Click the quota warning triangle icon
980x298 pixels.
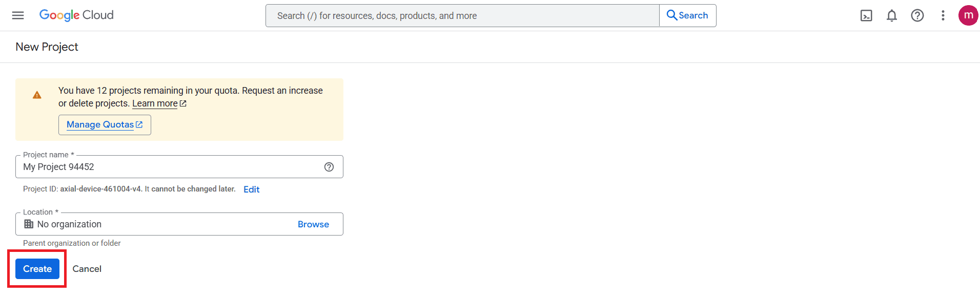point(37,95)
